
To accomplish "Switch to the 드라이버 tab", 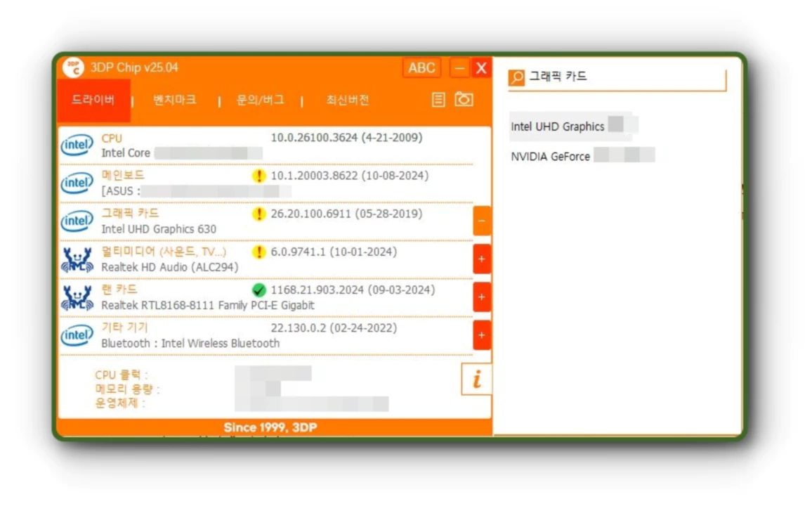I will coord(93,100).
